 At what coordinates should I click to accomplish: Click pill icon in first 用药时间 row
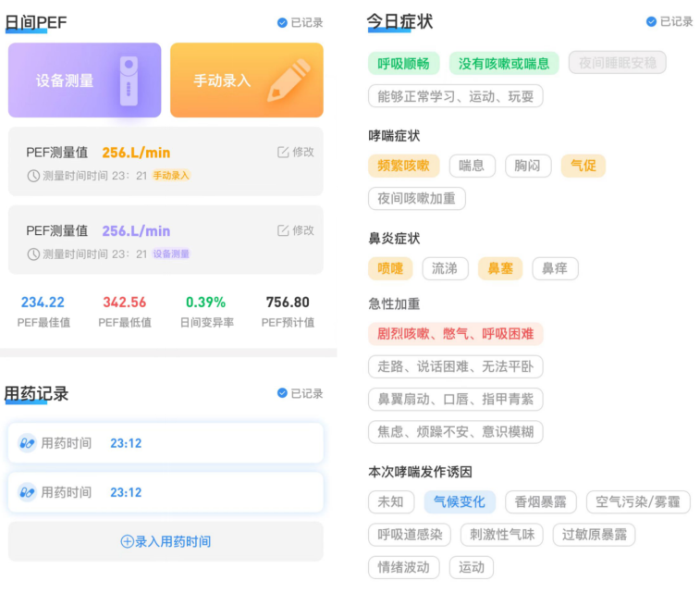(27, 443)
